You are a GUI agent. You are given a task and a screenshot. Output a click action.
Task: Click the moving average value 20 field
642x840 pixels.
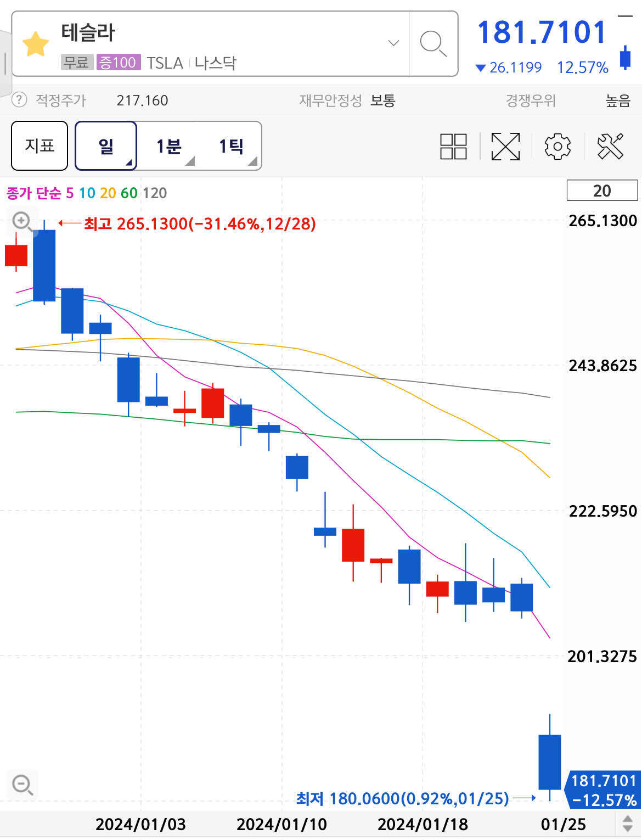[602, 191]
